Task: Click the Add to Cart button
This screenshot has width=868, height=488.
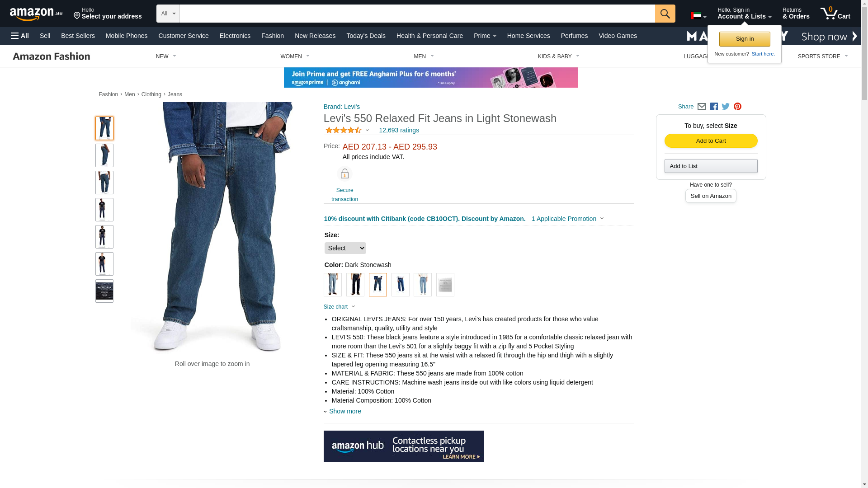Action: point(711,141)
